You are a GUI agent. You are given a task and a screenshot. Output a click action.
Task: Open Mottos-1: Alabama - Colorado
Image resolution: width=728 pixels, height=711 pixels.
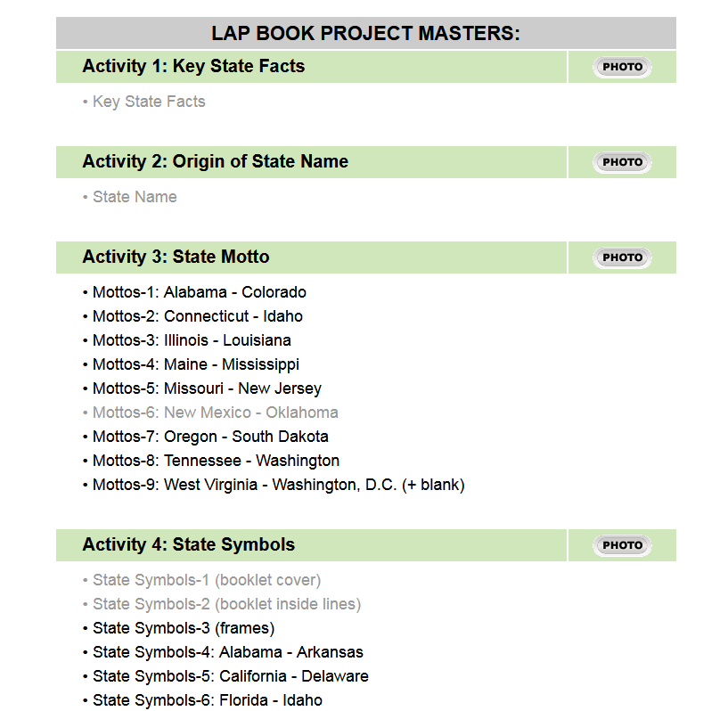[199, 292]
